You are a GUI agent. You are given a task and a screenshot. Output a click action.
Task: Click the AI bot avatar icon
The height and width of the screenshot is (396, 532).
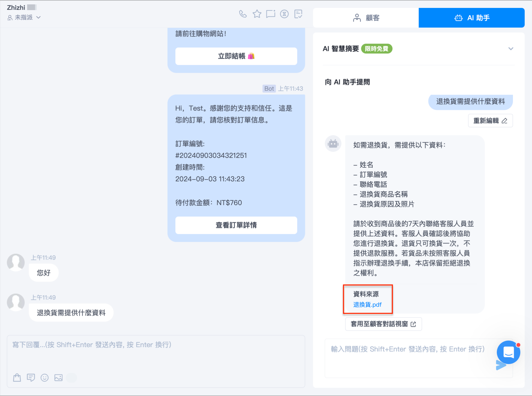pos(333,143)
